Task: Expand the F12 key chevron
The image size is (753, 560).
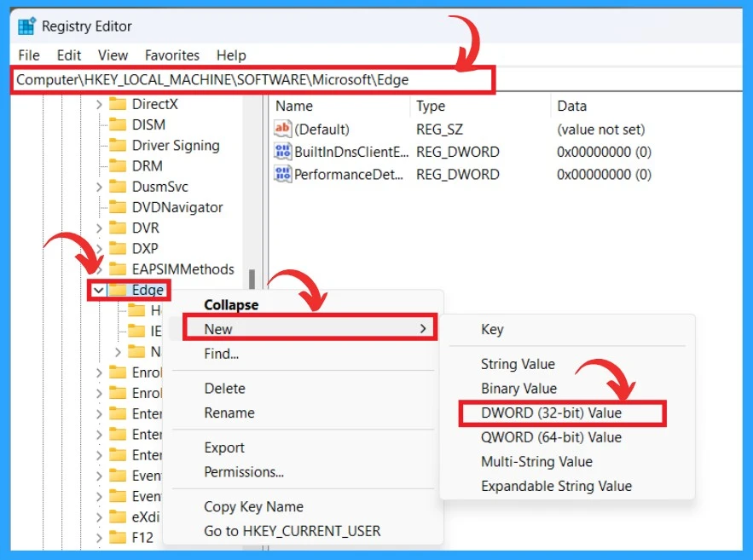Action: pyautogui.click(x=99, y=538)
